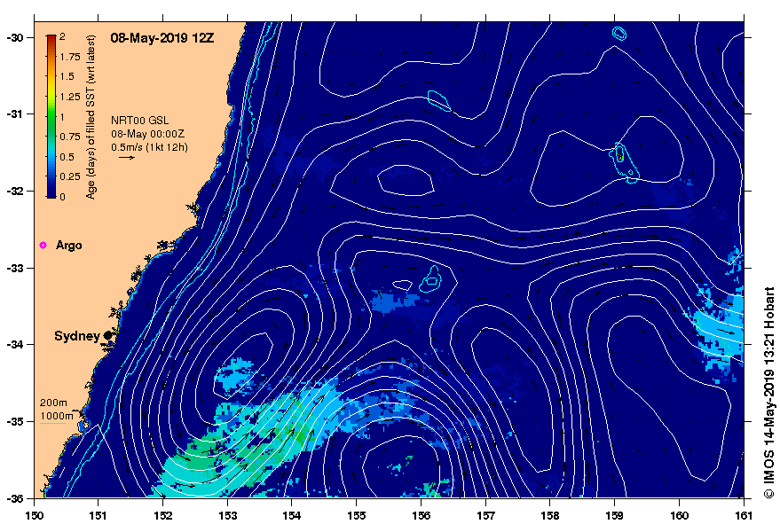Click the 08-May 00:00Z timestamp
Screen dimensions: 780x532
click(147, 134)
